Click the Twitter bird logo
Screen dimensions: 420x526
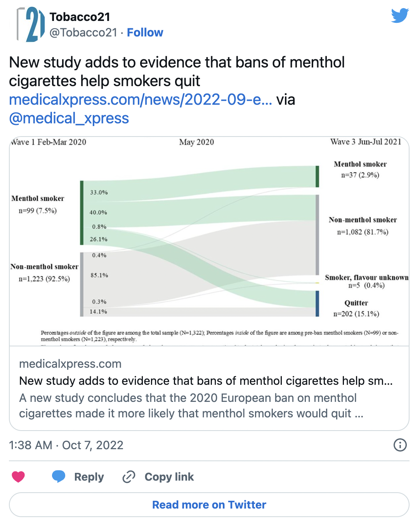400,15
